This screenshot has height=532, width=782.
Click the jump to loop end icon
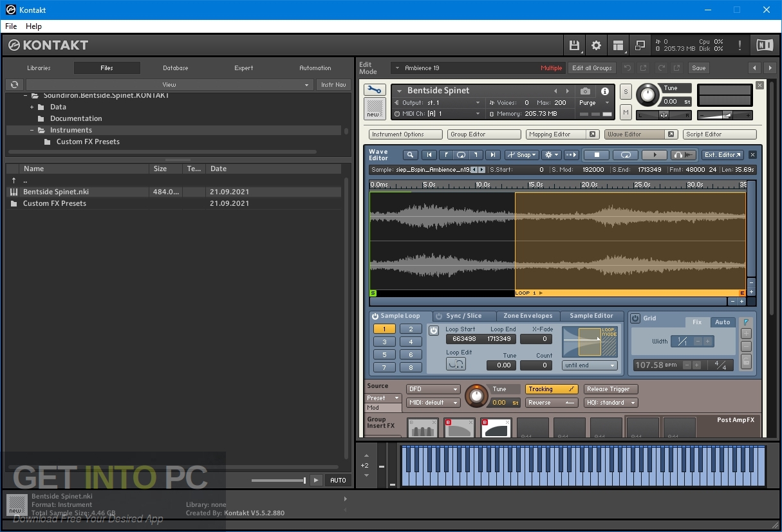(x=476, y=154)
